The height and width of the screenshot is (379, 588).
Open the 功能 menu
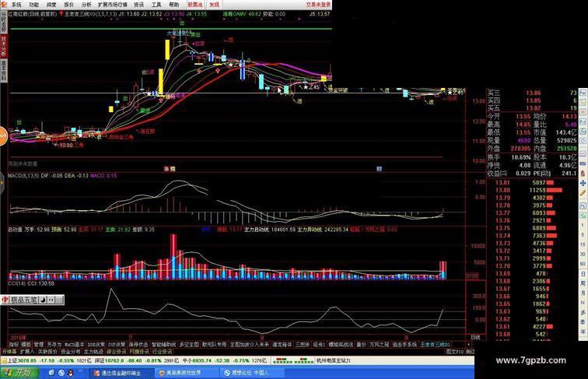pos(33,5)
